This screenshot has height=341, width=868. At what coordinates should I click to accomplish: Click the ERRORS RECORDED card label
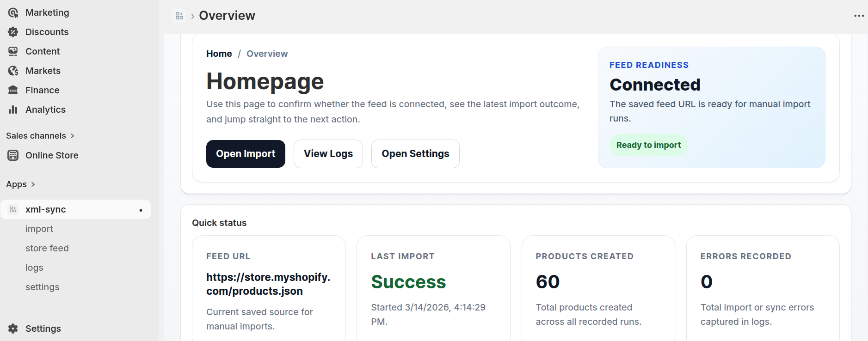coord(746,256)
